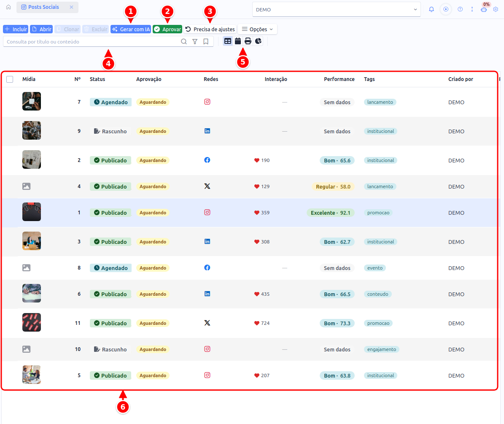Click the search magnifier icon

(184, 41)
